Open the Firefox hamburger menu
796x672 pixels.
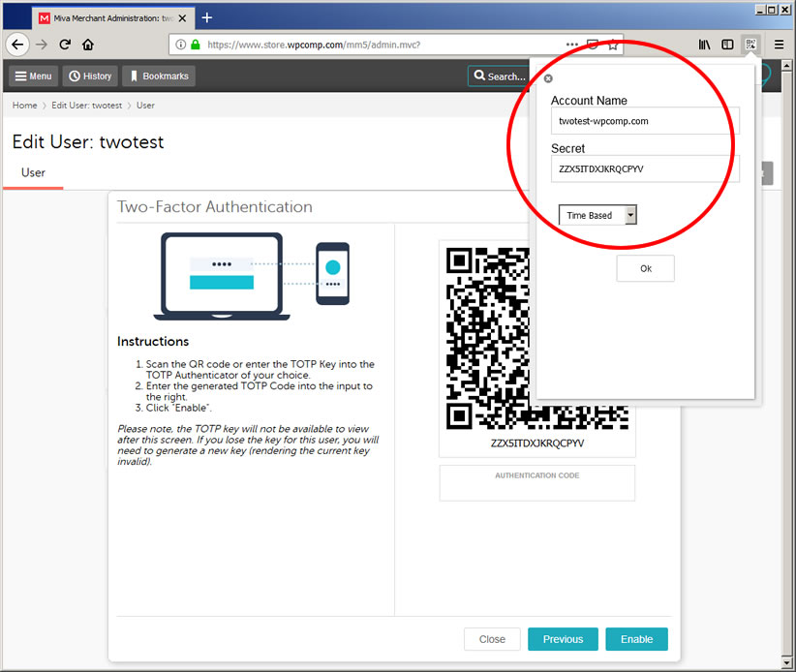(779, 45)
